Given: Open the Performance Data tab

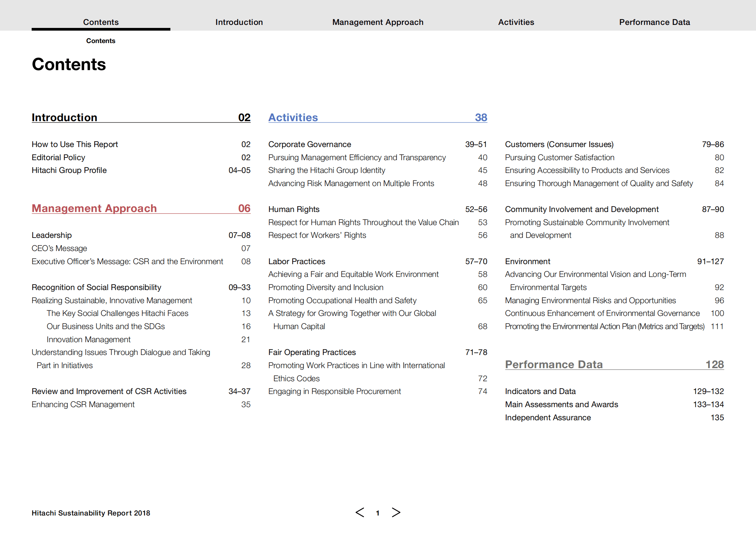Looking at the screenshot, I should coord(654,22).
